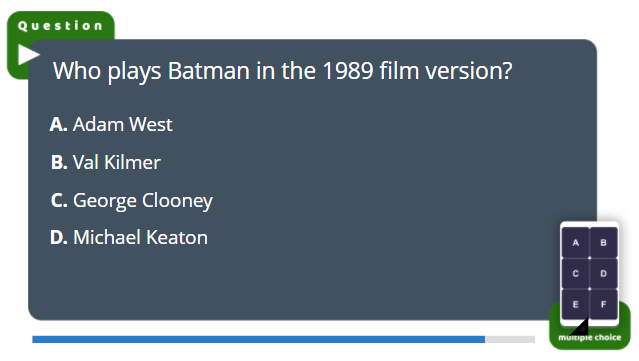Tap key A on the keypad
Image resolution: width=639 pixels, height=361 pixels.
click(x=575, y=243)
